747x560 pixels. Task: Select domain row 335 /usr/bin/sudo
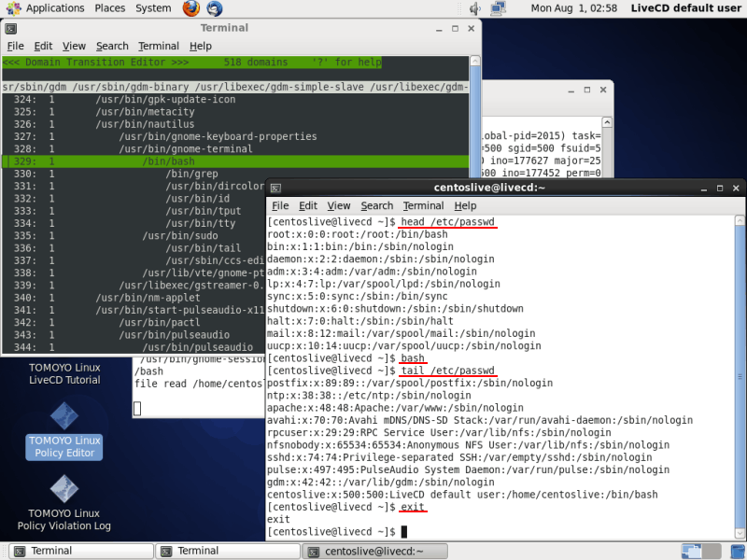[x=134, y=236]
